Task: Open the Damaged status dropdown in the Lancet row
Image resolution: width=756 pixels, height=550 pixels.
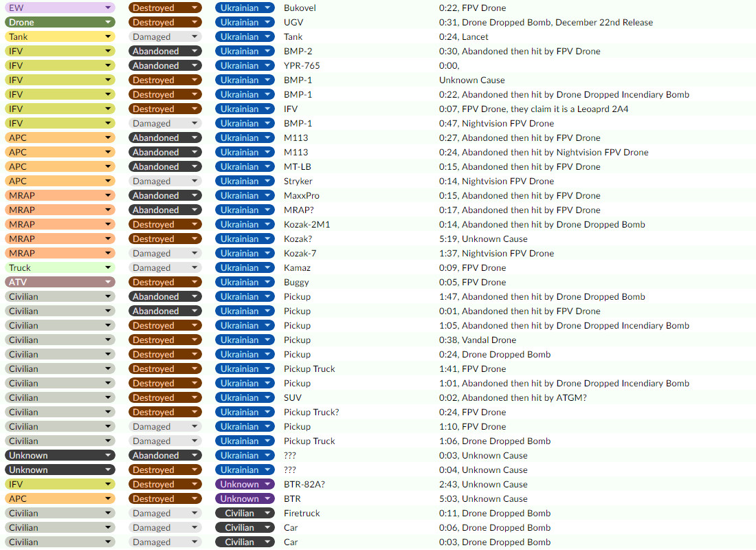Action: coord(165,36)
